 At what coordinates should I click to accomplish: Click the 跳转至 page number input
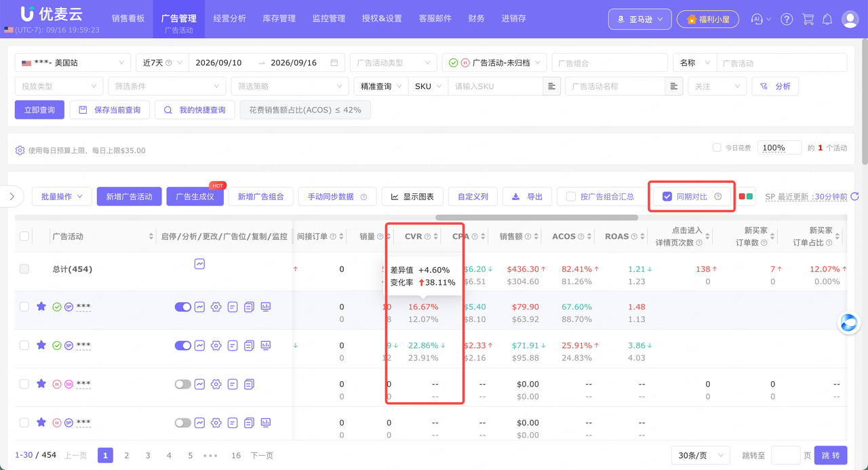(x=785, y=455)
